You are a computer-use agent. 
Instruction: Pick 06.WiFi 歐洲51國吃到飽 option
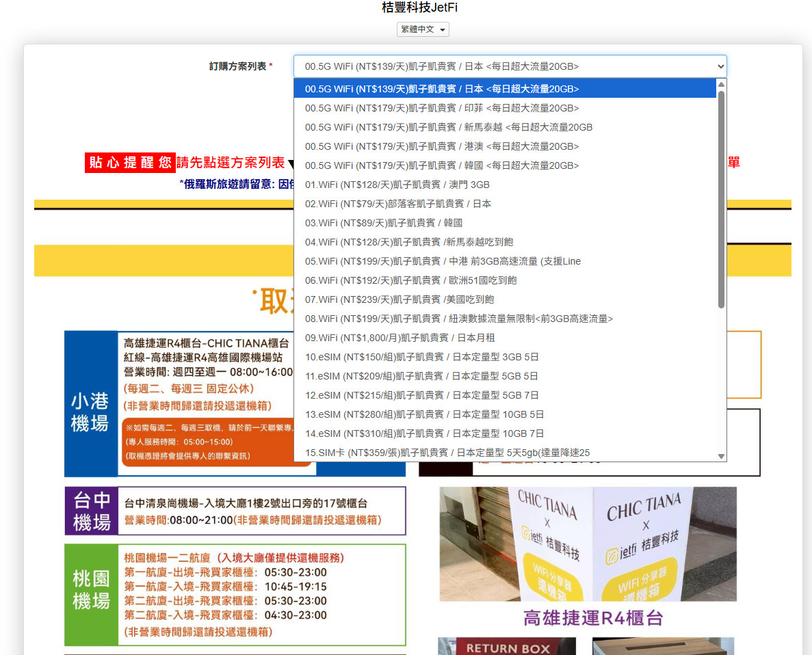click(x=410, y=280)
